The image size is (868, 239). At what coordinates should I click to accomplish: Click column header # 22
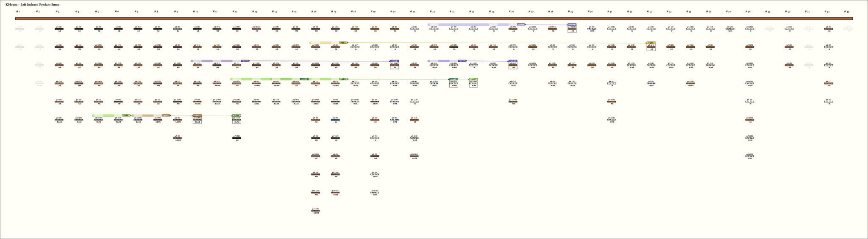[432, 11]
